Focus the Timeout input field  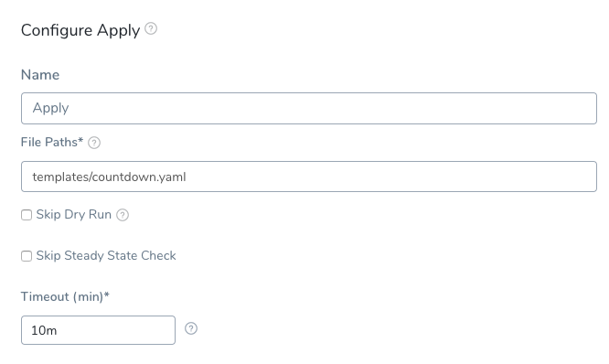pos(98,330)
